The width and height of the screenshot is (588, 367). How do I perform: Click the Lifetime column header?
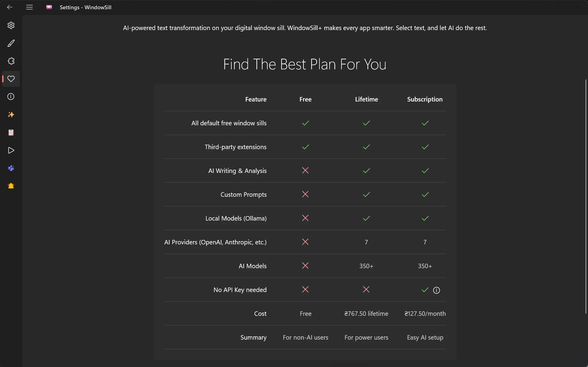pyautogui.click(x=366, y=99)
